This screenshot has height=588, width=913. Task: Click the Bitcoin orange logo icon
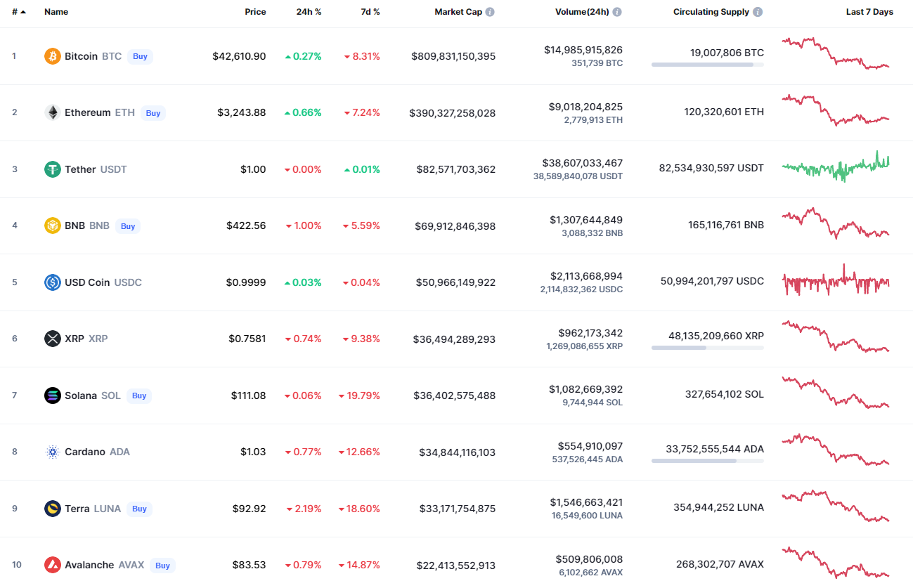pyautogui.click(x=53, y=56)
